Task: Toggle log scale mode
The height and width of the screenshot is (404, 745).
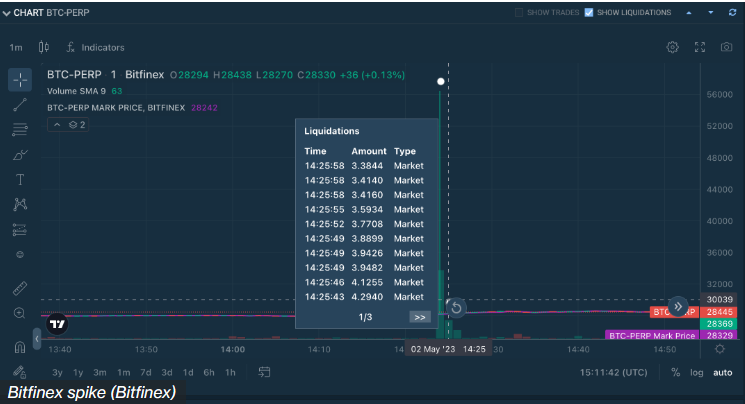Action: click(x=697, y=373)
